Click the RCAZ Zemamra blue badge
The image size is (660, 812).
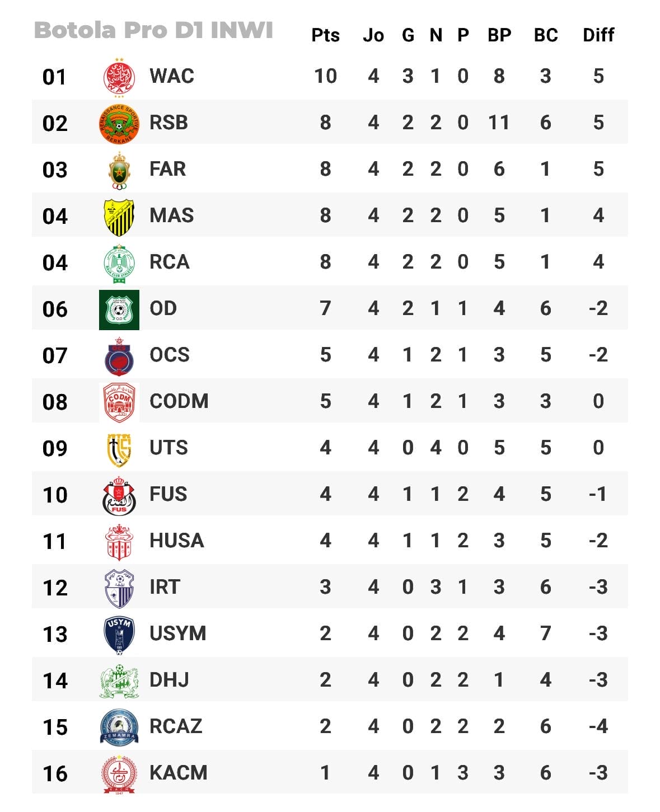(119, 727)
